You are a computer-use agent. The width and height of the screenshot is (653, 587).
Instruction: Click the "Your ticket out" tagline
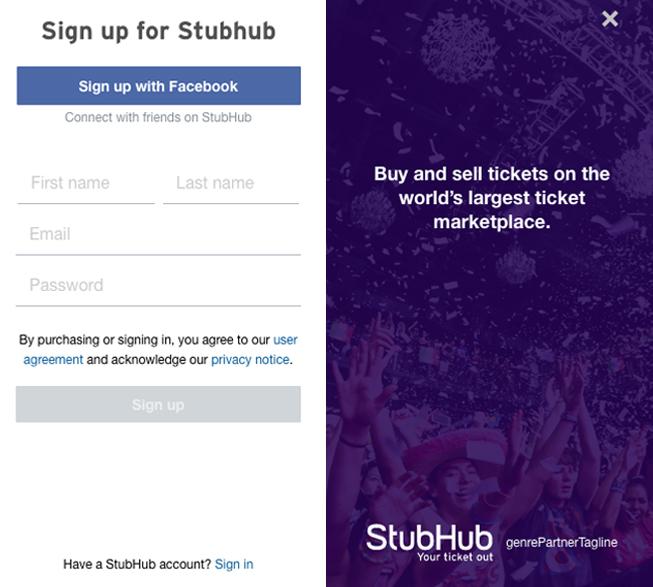455,557
